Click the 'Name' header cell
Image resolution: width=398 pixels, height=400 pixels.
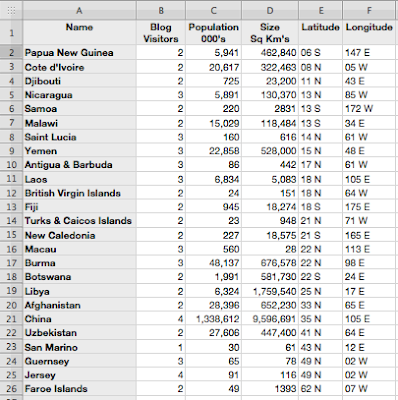coord(79,33)
